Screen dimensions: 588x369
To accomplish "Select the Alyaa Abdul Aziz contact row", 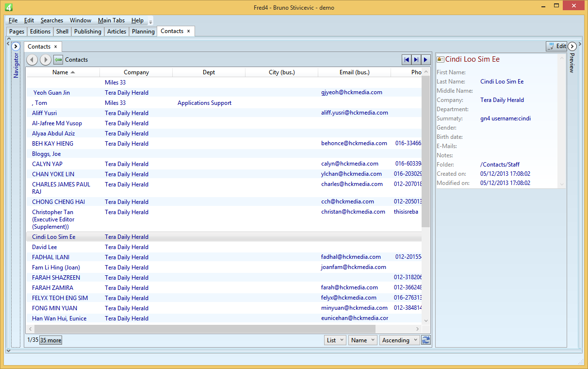I will click(224, 134).
